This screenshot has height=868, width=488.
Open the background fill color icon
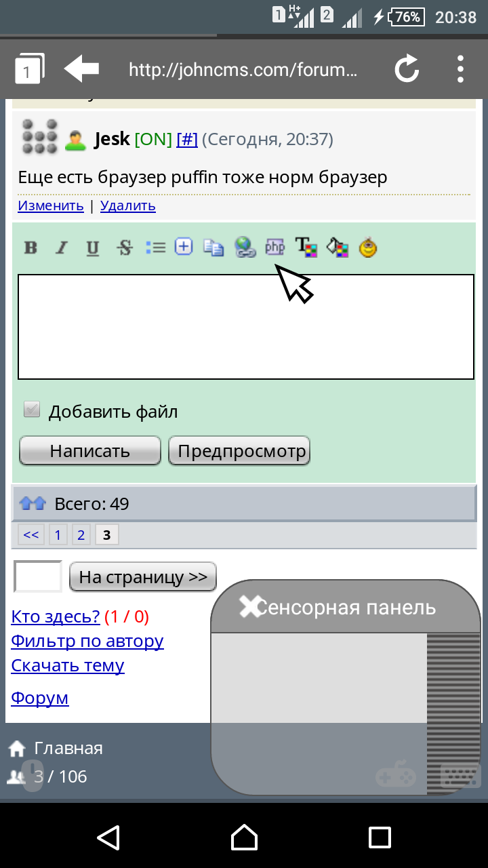click(x=338, y=248)
